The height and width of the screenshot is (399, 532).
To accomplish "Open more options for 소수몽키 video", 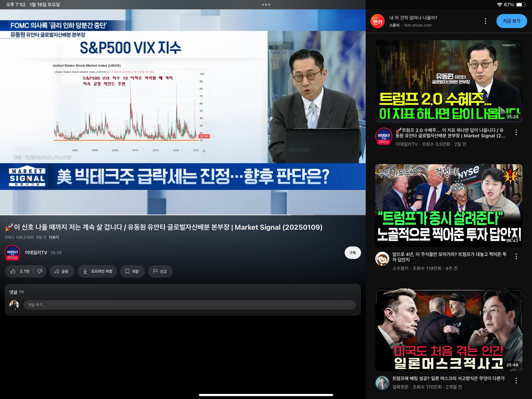I will [516, 256].
